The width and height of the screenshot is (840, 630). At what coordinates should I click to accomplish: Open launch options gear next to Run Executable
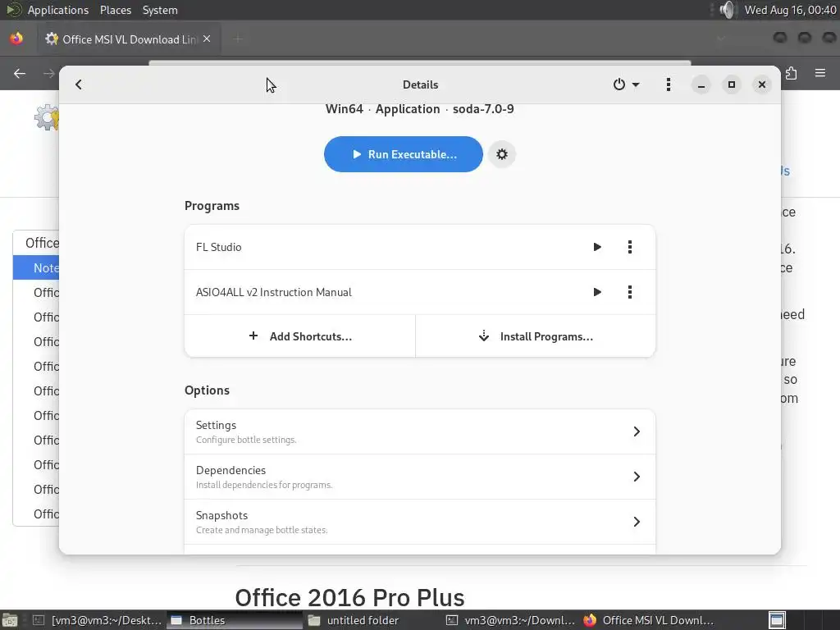(502, 154)
